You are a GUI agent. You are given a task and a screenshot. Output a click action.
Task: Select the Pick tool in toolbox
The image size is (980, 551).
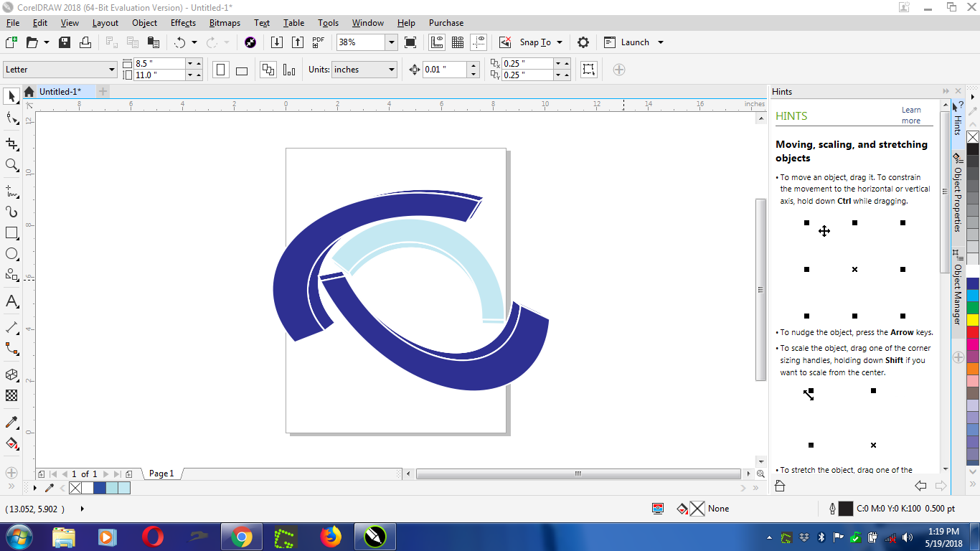click(x=11, y=96)
